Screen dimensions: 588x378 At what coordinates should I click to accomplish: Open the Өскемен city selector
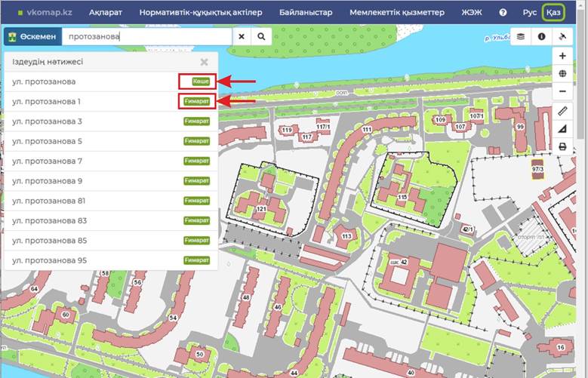tap(32, 36)
